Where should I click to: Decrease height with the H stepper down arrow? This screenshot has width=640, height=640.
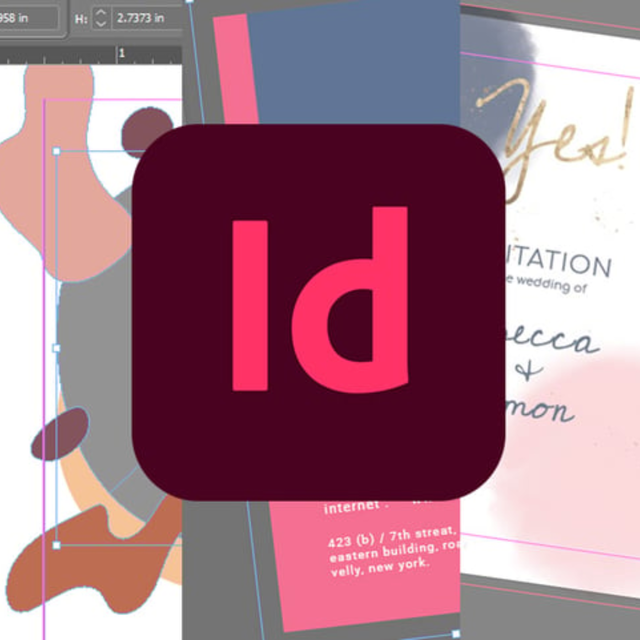pyautogui.click(x=100, y=23)
